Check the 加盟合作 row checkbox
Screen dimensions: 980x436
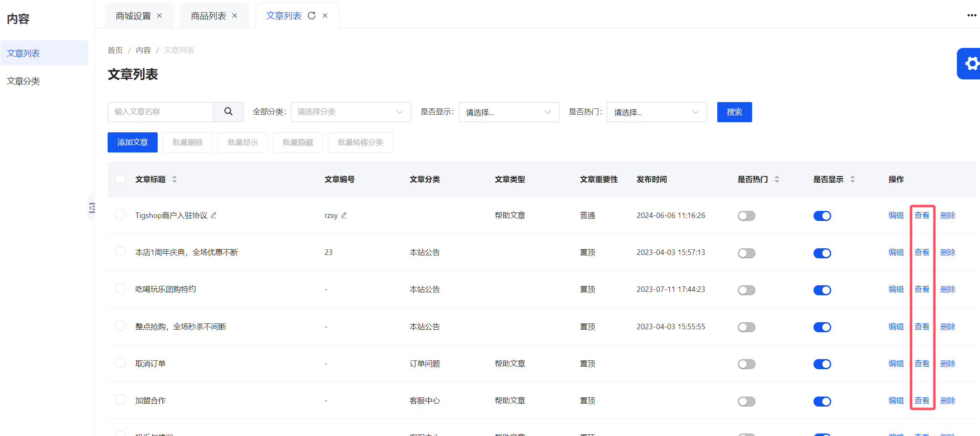tap(120, 400)
